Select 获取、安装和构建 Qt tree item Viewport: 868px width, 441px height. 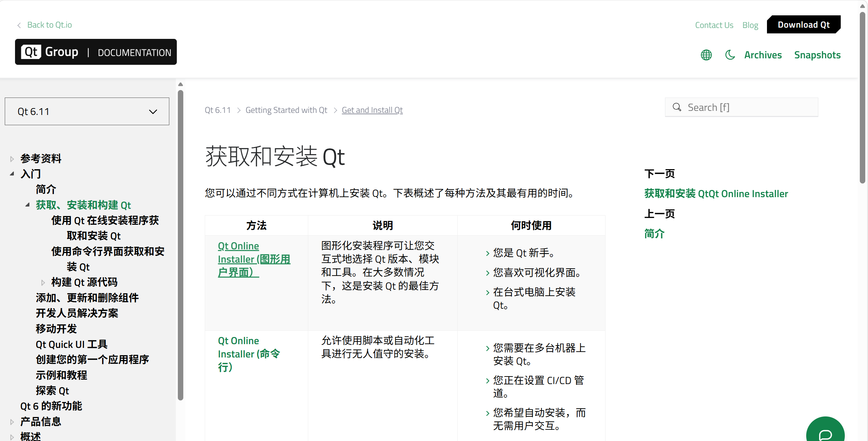pyautogui.click(x=84, y=205)
